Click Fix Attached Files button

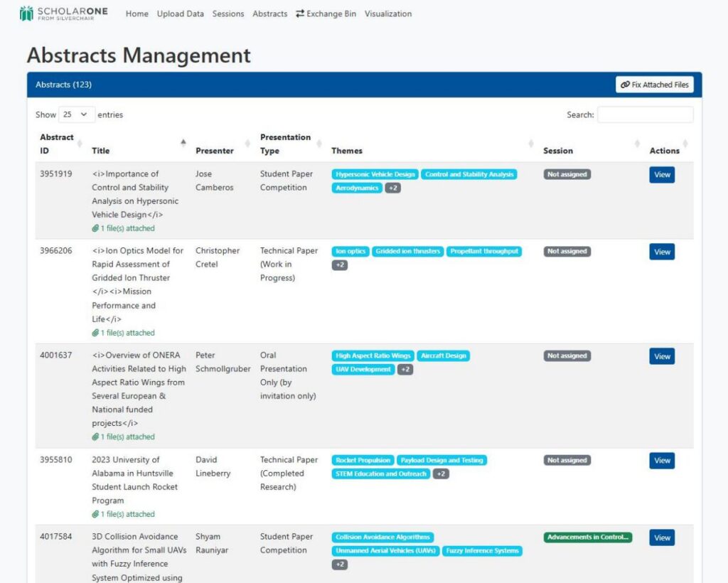click(x=655, y=85)
